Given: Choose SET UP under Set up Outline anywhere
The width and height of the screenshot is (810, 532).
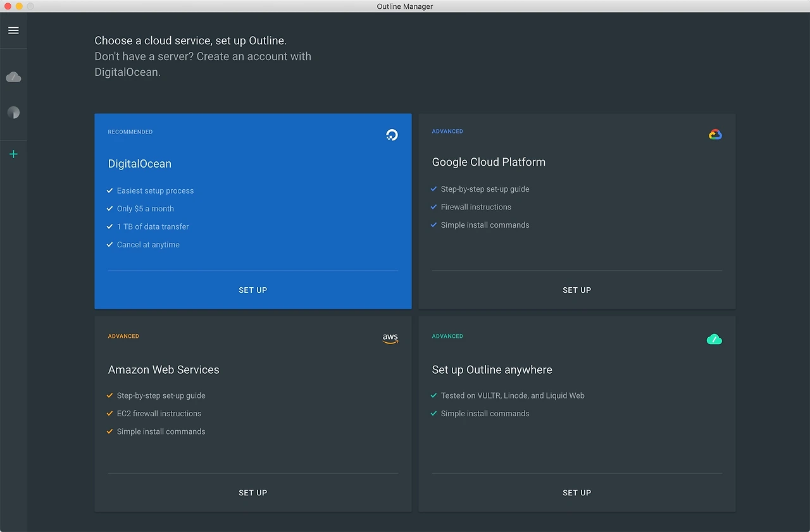Looking at the screenshot, I should click(577, 493).
